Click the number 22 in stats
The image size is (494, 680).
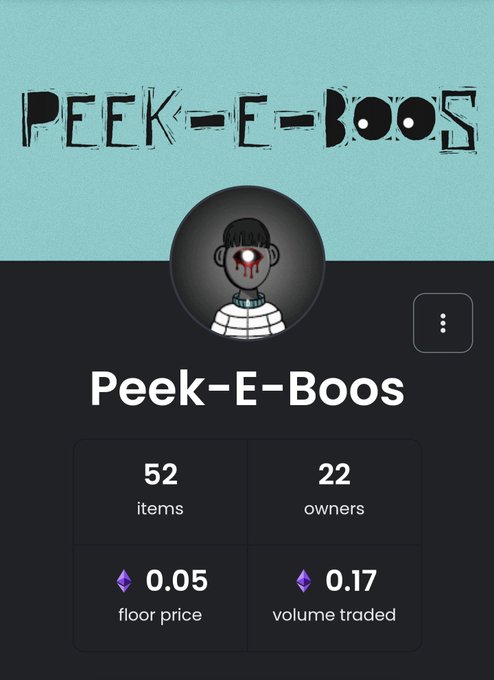point(334,474)
